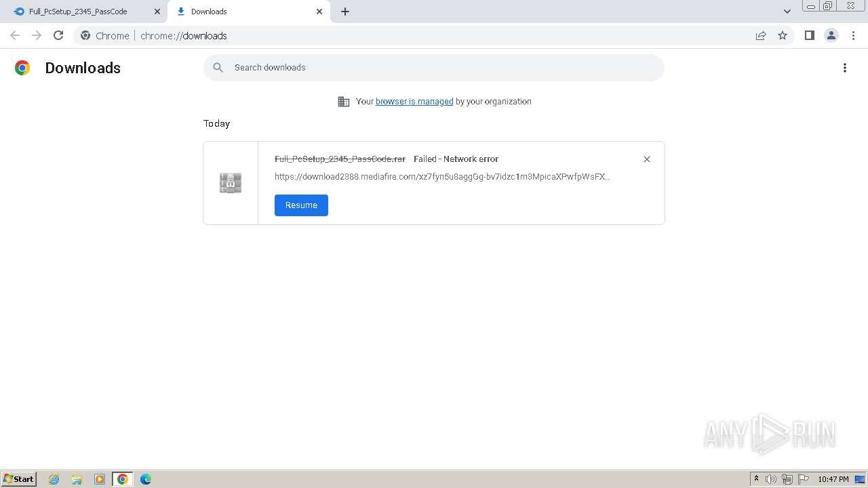Open a new tab with plus button
Image resolution: width=868 pixels, height=488 pixels.
(345, 12)
